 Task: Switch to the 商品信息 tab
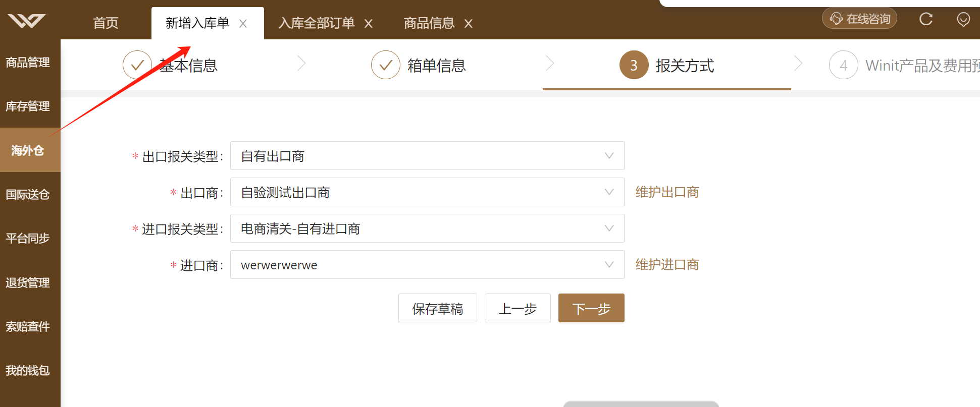pyautogui.click(x=429, y=23)
